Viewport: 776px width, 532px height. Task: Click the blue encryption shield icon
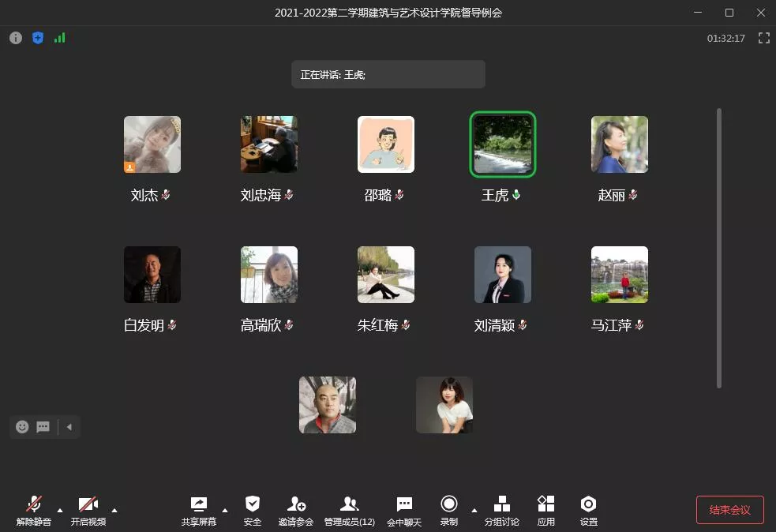[x=37, y=38]
